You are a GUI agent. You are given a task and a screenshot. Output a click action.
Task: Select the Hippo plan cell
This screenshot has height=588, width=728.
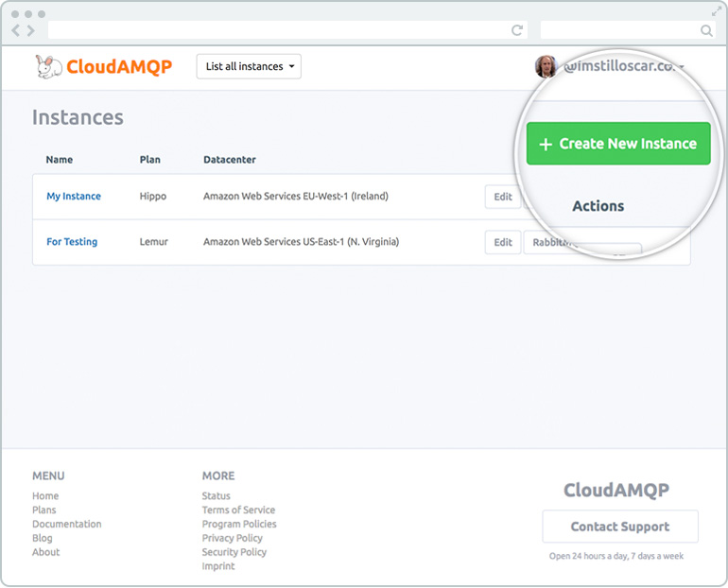click(x=153, y=197)
